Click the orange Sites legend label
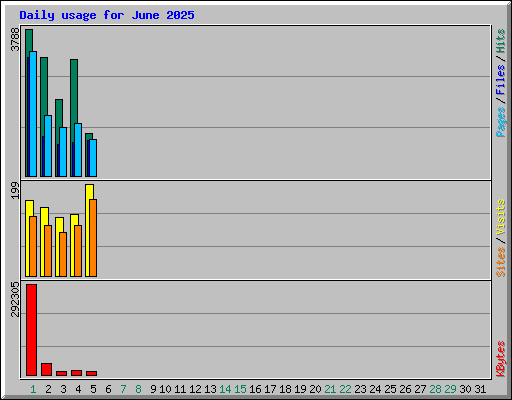The image size is (512, 400). [500, 262]
